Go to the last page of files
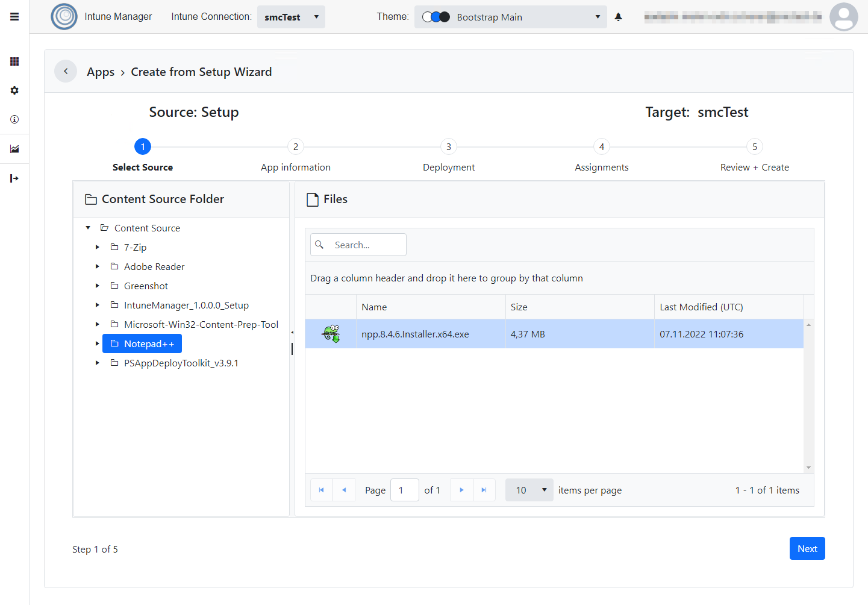The height and width of the screenshot is (605, 868). [484, 490]
